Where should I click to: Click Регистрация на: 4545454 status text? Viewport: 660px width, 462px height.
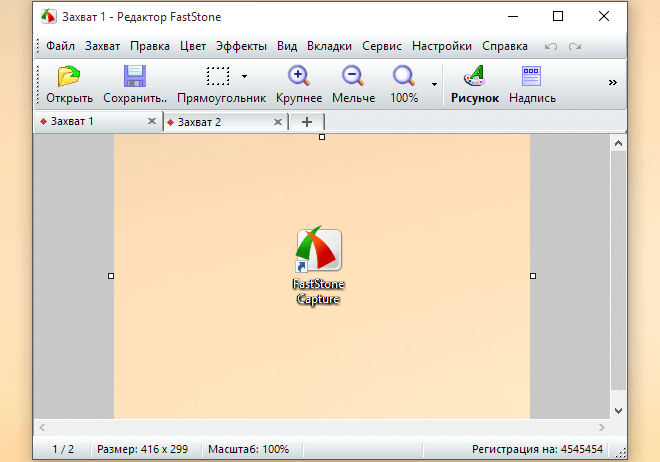537,449
